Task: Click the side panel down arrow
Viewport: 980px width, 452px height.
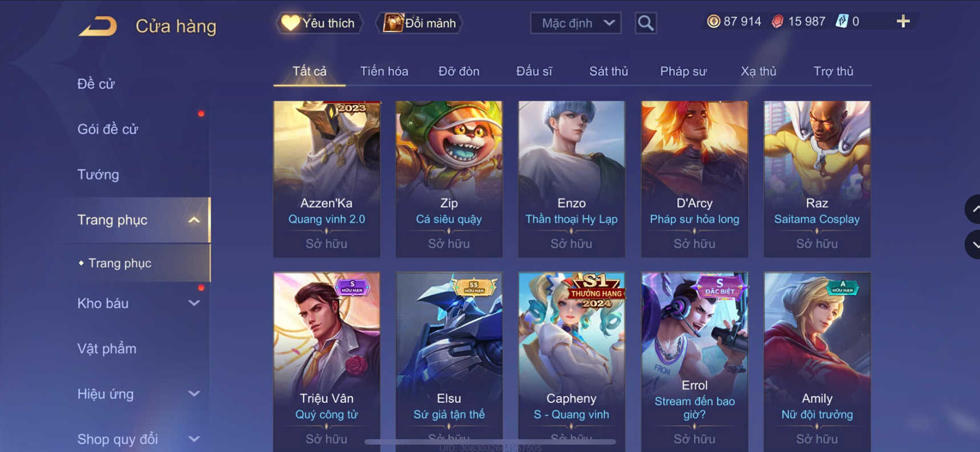Action: (x=974, y=245)
